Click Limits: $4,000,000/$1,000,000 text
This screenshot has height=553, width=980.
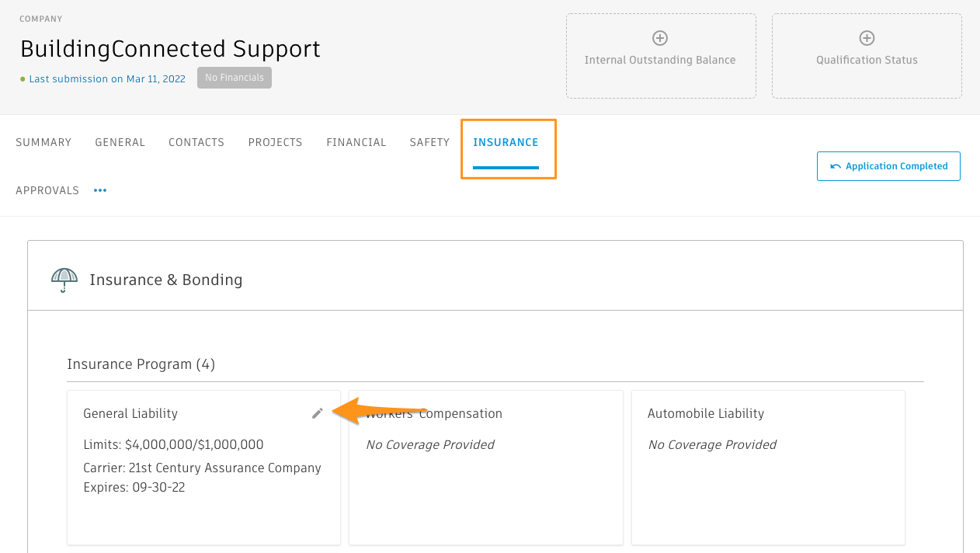(173, 445)
